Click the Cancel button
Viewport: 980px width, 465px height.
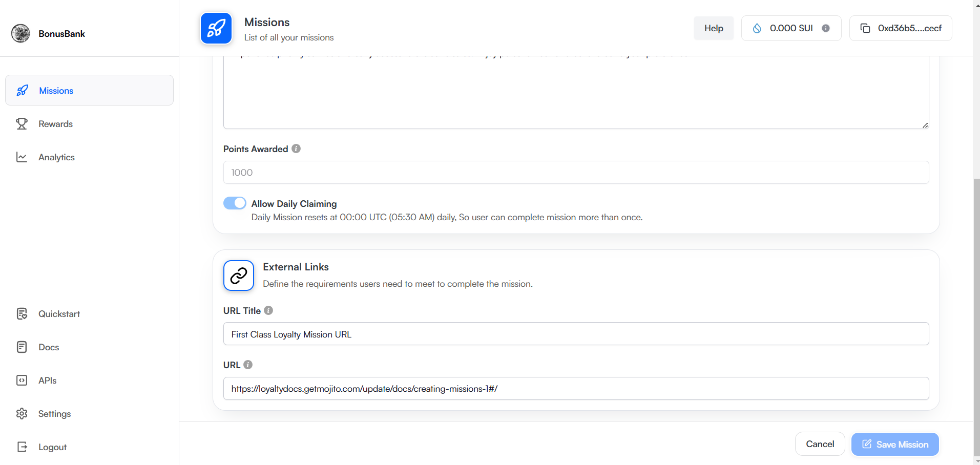[820, 444]
